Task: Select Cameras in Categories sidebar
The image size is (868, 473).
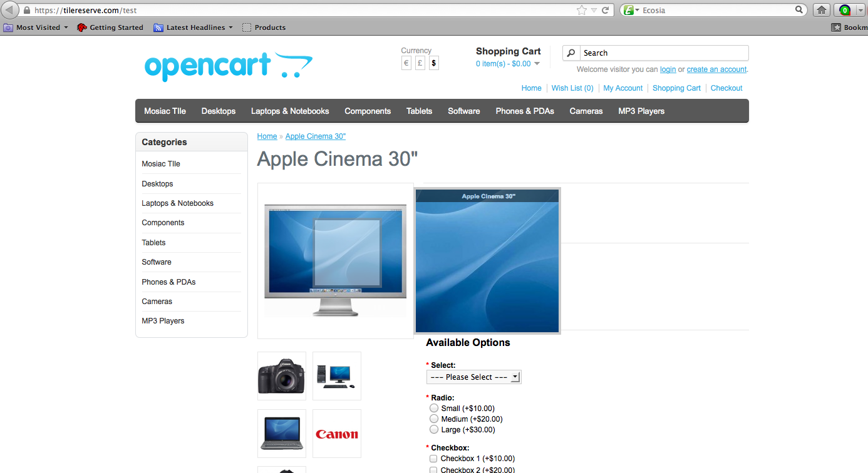Action: (157, 302)
